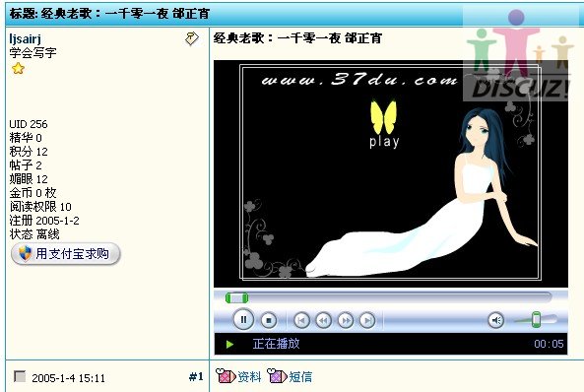The width and height of the screenshot is (584, 392).
Task: Stop the media player playback
Action: point(269,320)
